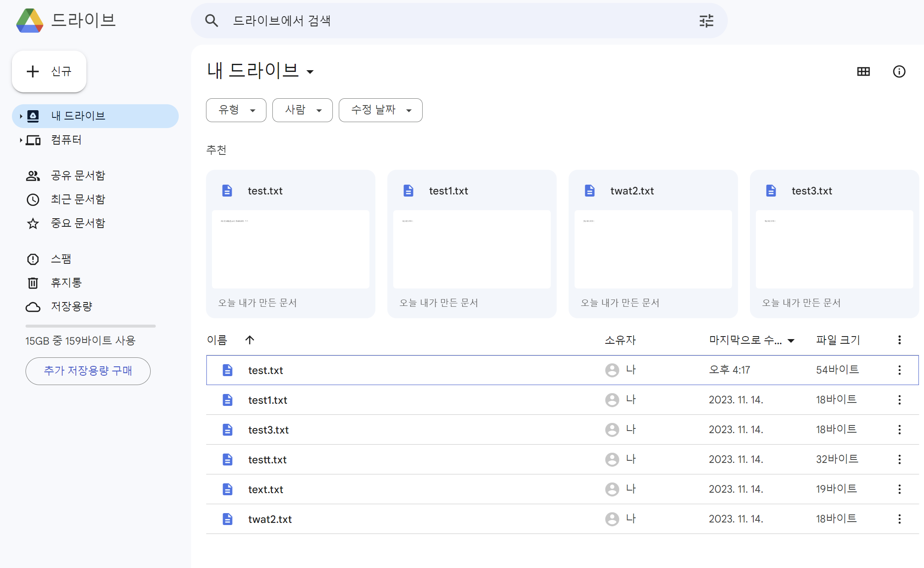Open 공유 문서함 in sidebar

[77, 175]
